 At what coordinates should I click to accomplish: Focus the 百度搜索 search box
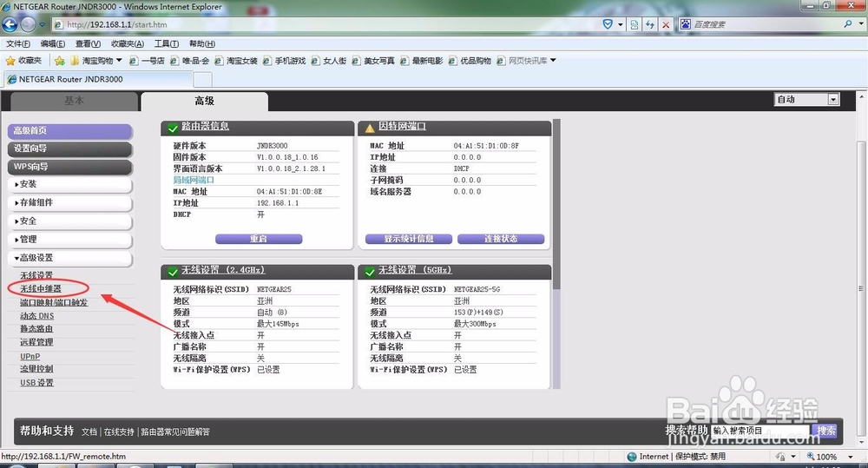(766, 24)
